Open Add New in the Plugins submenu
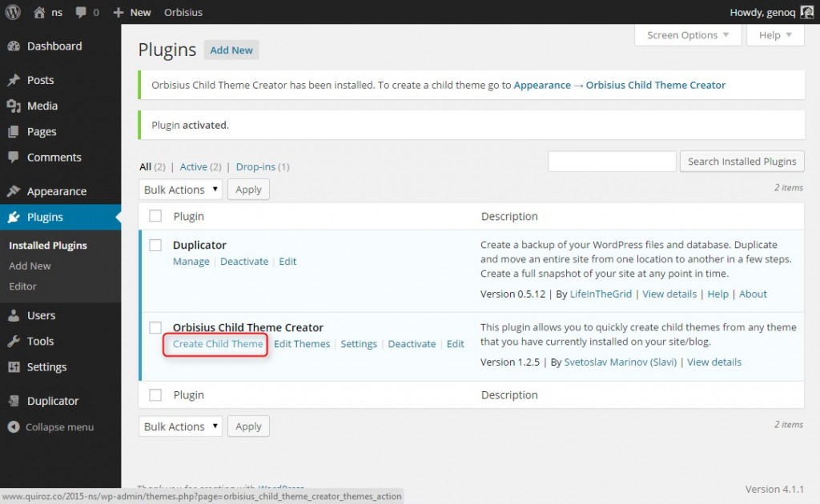Viewport: 820px width, 504px height. (x=30, y=266)
